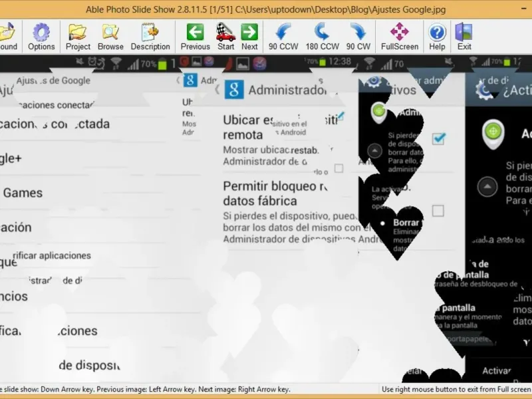Screen dimensions: 532x399
Task: Rotate image 180 CCW
Action: pos(322,37)
